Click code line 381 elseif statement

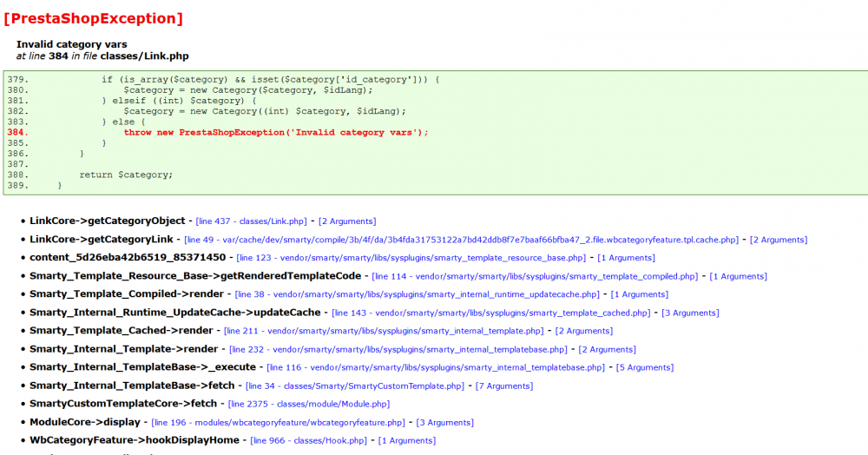pyautogui.click(x=179, y=101)
